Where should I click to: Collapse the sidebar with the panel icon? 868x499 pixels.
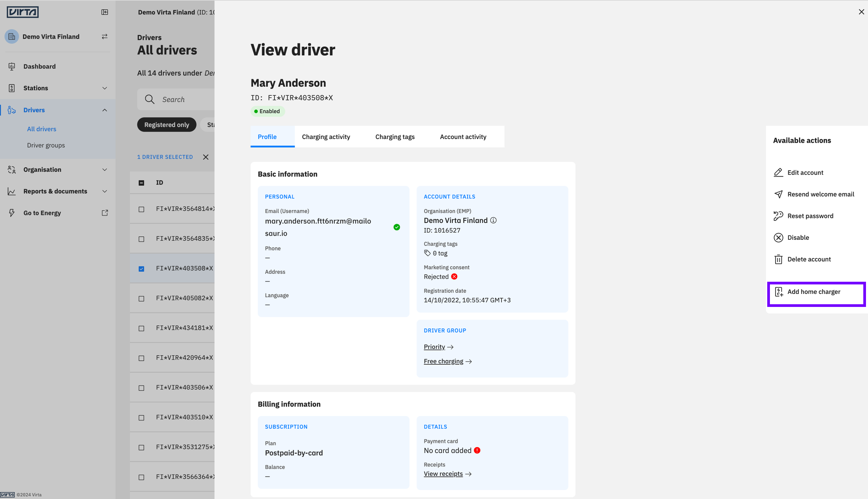(x=104, y=12)
